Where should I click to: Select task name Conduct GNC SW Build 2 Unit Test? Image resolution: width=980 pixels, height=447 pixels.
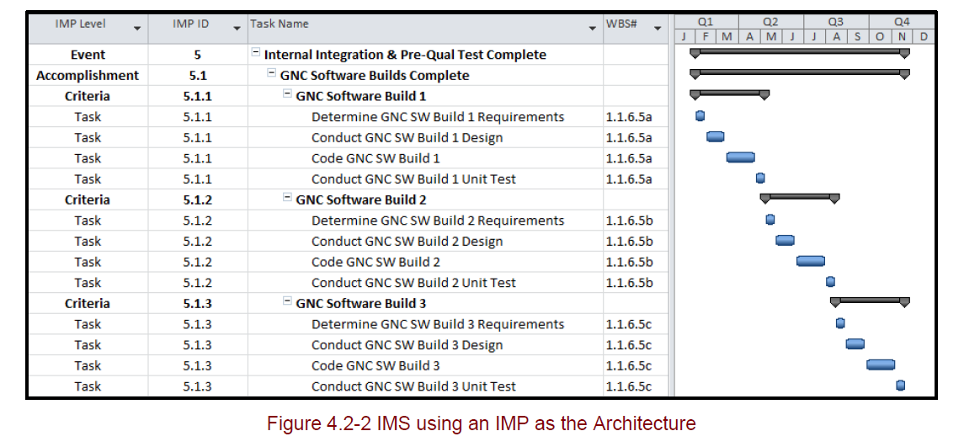click(413, 283)
